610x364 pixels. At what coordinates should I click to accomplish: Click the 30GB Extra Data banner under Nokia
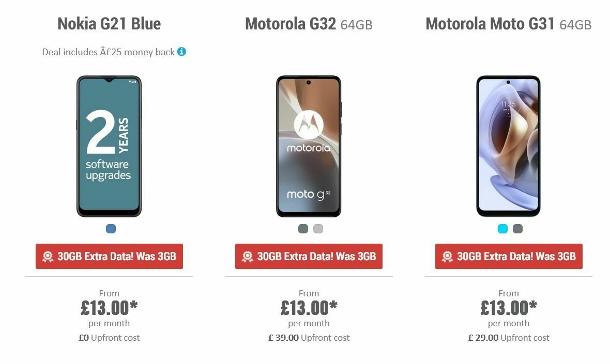[109, 256]
